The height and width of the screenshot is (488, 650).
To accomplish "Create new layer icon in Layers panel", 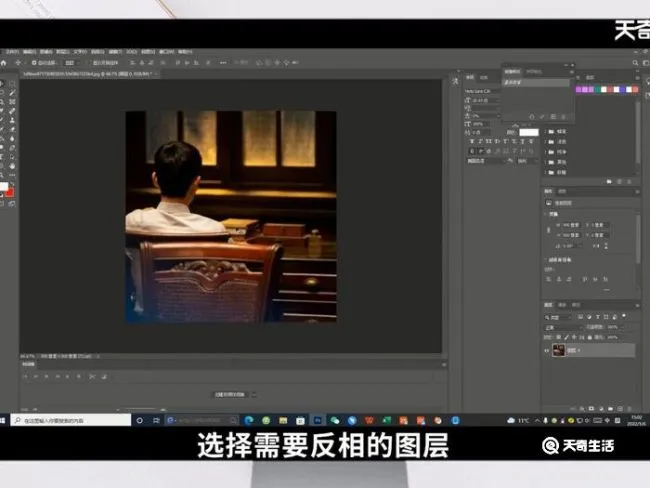I will pos(620,409).
